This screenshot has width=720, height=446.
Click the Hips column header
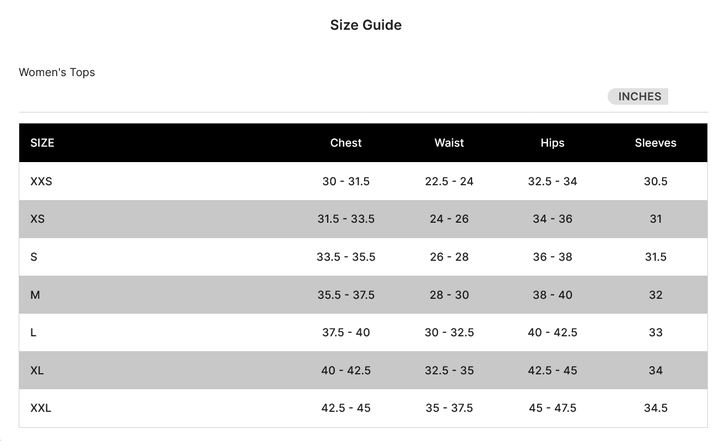point(552,143)
